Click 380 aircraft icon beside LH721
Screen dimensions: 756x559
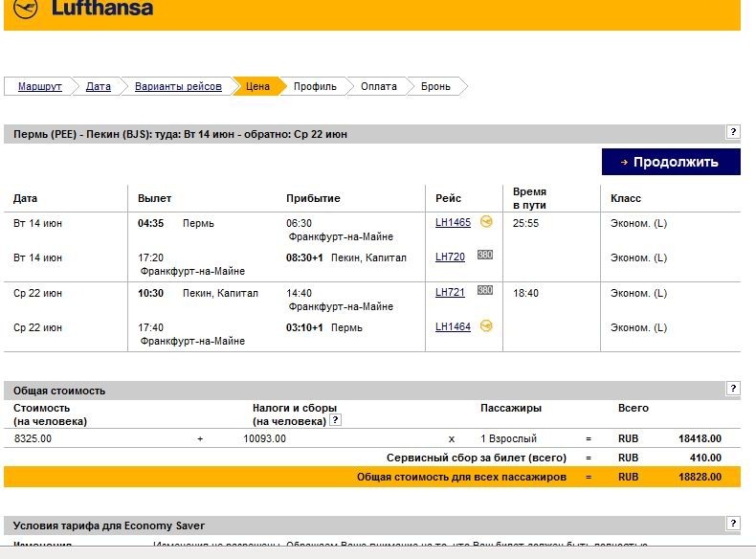click(485, 290)
